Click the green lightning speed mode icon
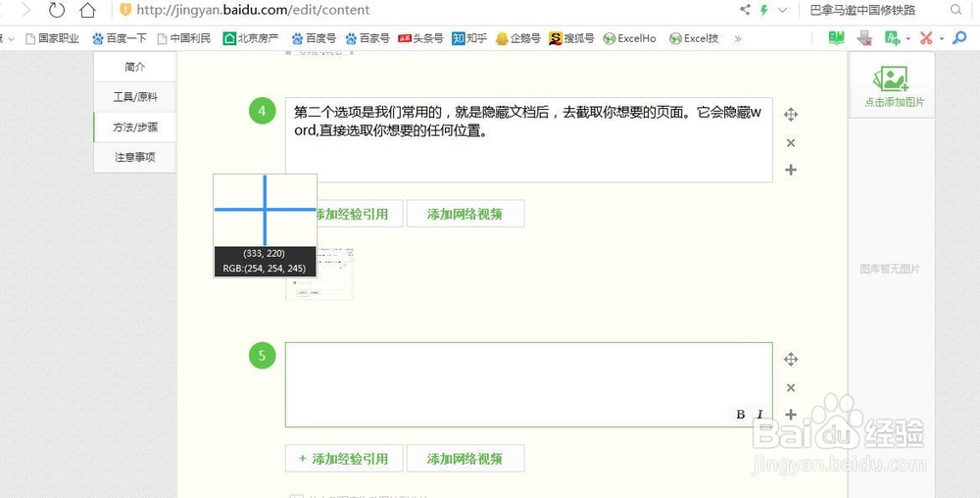 [x=763, y=10]
